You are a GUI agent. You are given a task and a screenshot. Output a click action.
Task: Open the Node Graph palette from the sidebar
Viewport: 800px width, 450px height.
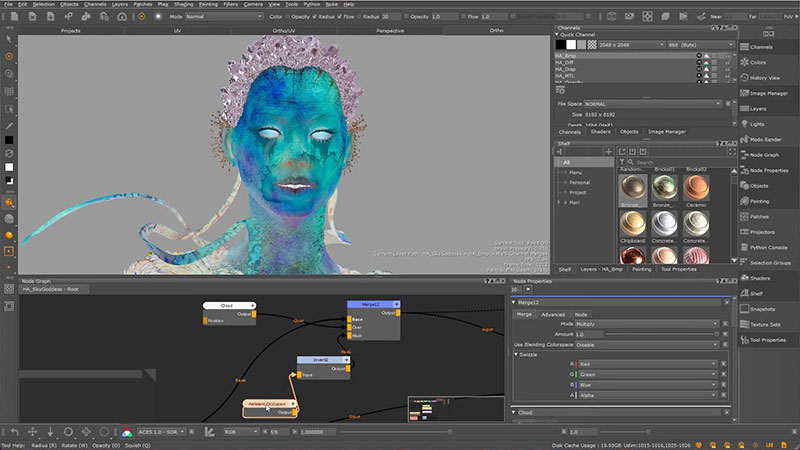[764, 154]
